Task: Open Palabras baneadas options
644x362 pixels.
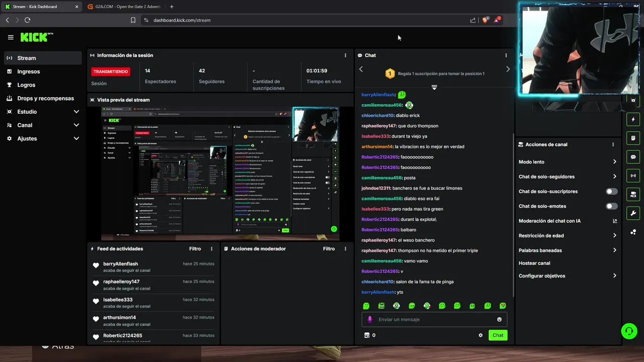Action: (x=568, y=250)
